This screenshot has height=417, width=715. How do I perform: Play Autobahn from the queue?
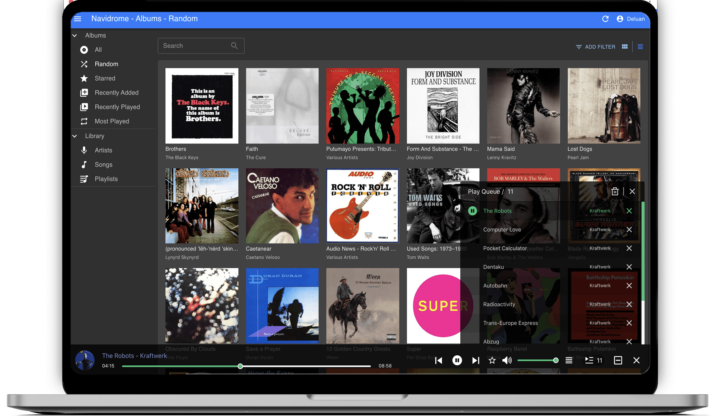(495, 286)
